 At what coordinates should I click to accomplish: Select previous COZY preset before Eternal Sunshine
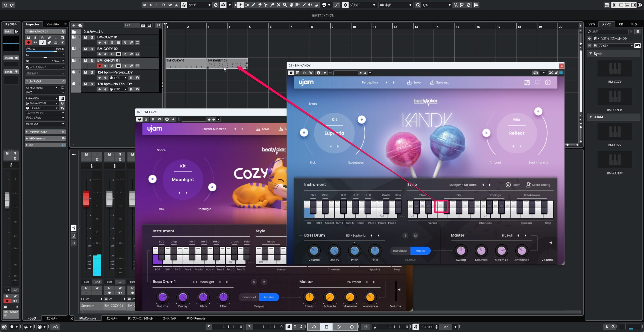235,129
